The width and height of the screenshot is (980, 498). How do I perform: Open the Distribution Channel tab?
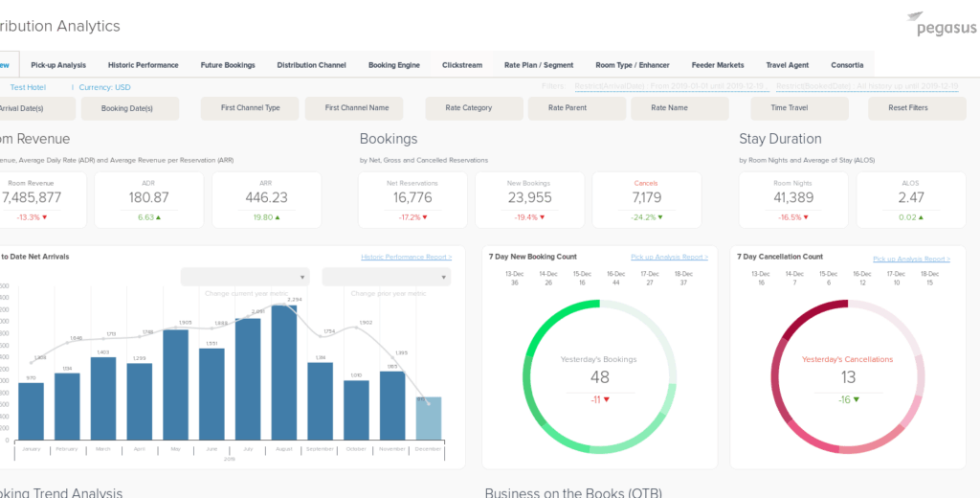(311, 65)
